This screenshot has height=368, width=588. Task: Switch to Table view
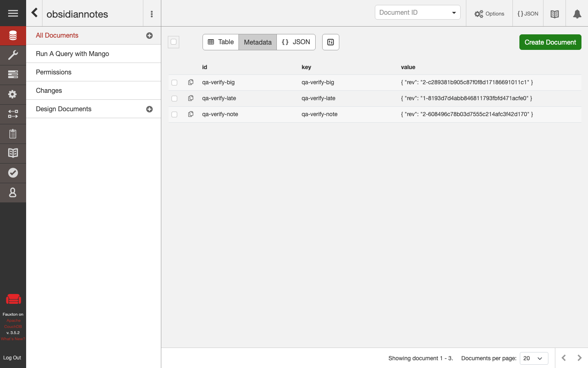coord(220,42)
